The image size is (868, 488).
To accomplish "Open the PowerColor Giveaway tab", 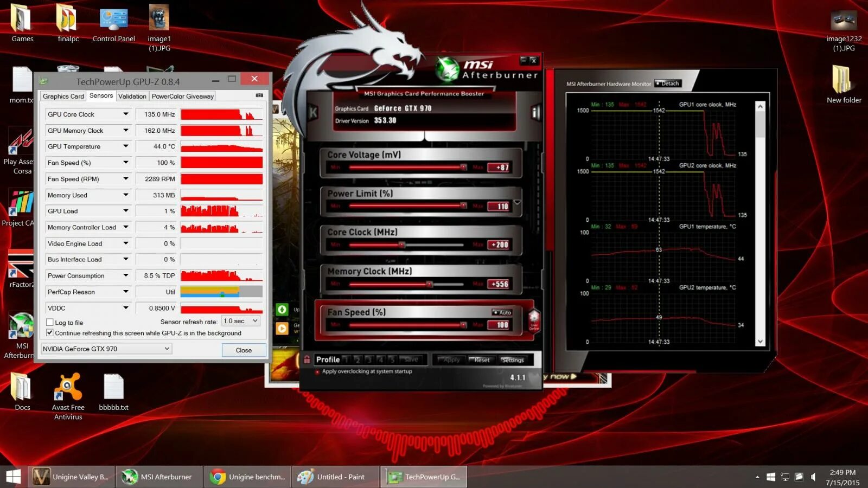I will tap(183, 97).
